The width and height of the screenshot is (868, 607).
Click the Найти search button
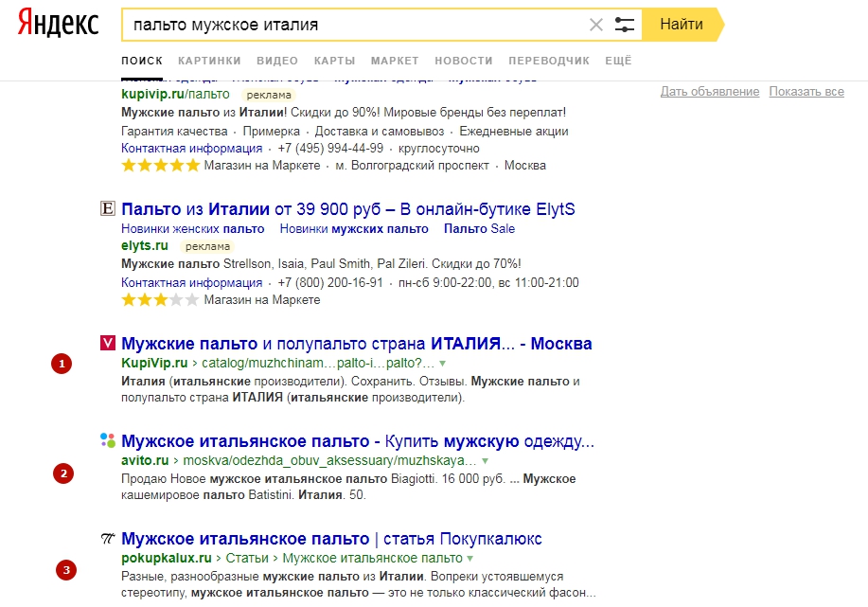(682, 25)
